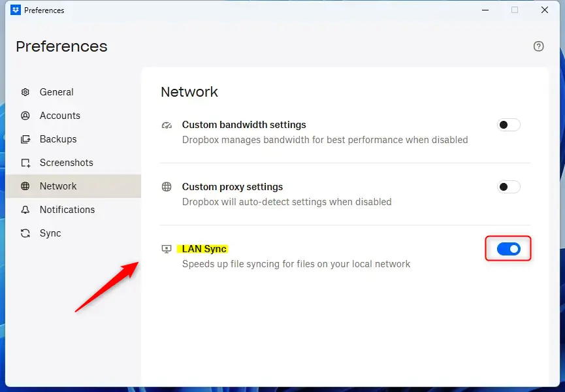Click the bandwidth speedometer icon
Screen dimensions: 565x392
(x=167, y=125)
